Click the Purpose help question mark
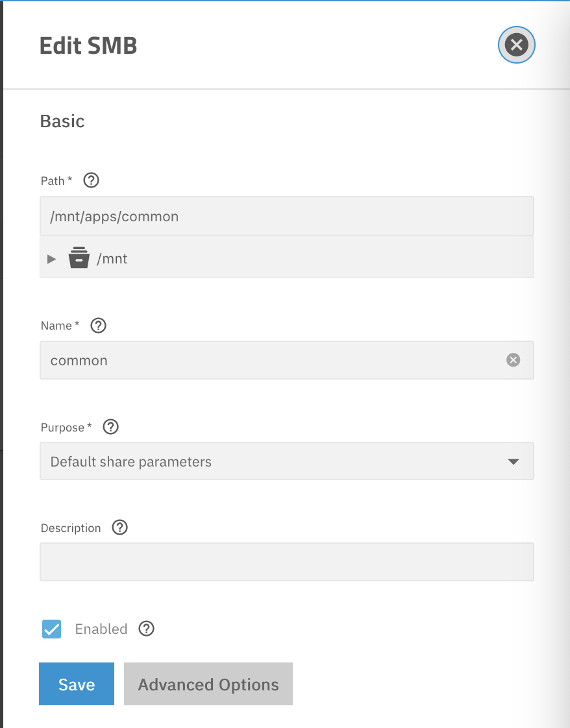570x728 pixels. pyautogui.click(x=110, y=427)
